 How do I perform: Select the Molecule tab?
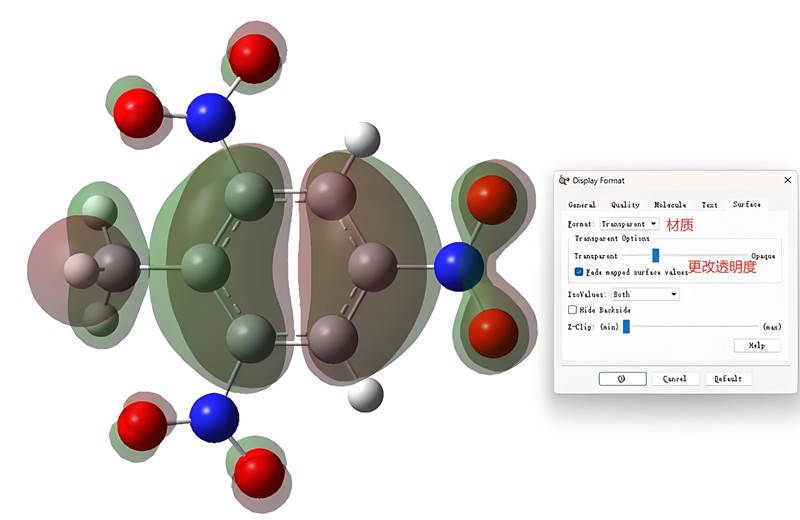(x=669, y=205)
